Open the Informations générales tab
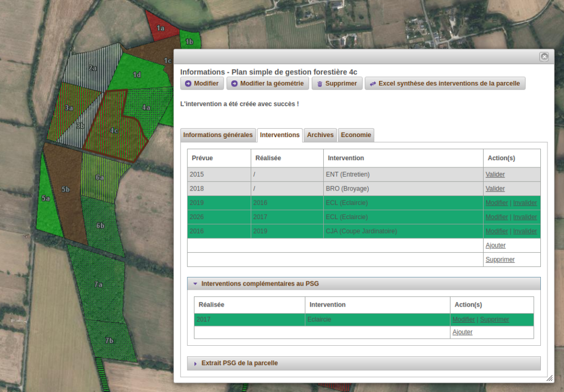 [x=218, y=134]
